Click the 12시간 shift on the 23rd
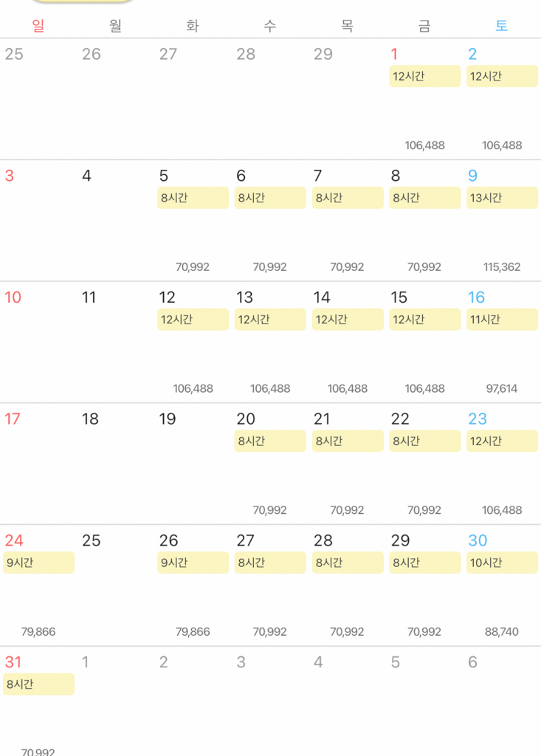 (x=502, y=441)
